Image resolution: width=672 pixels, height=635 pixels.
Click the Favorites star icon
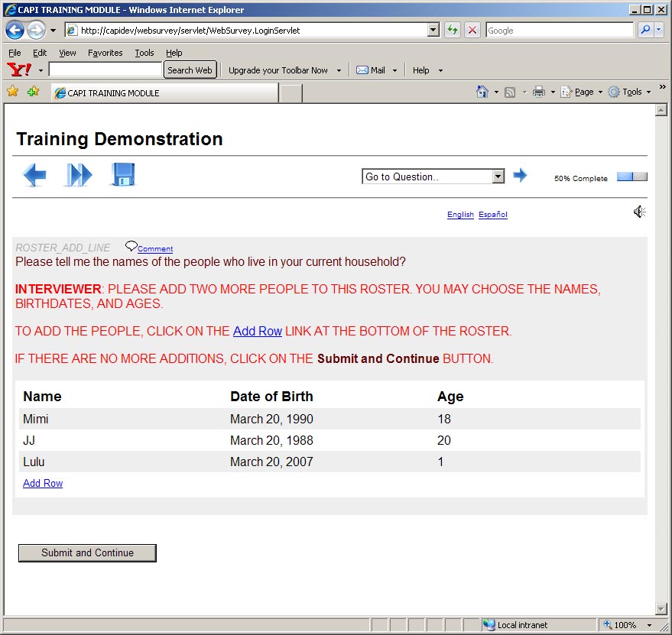click(12, 92)
